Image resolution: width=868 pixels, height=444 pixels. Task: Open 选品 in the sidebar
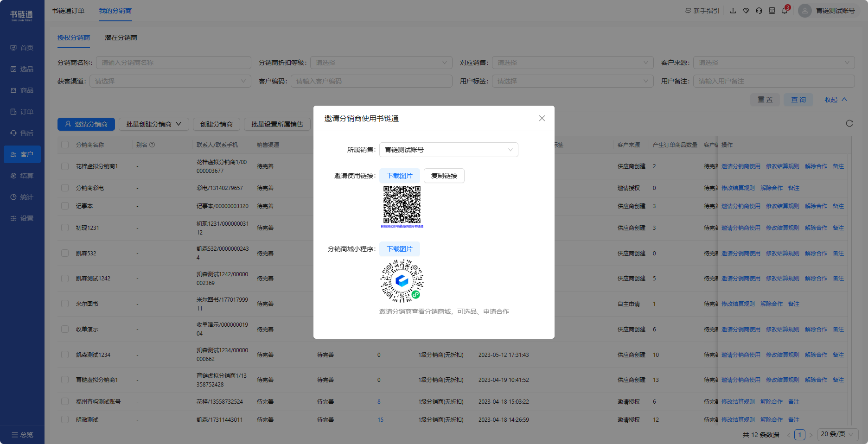(22, 69)
